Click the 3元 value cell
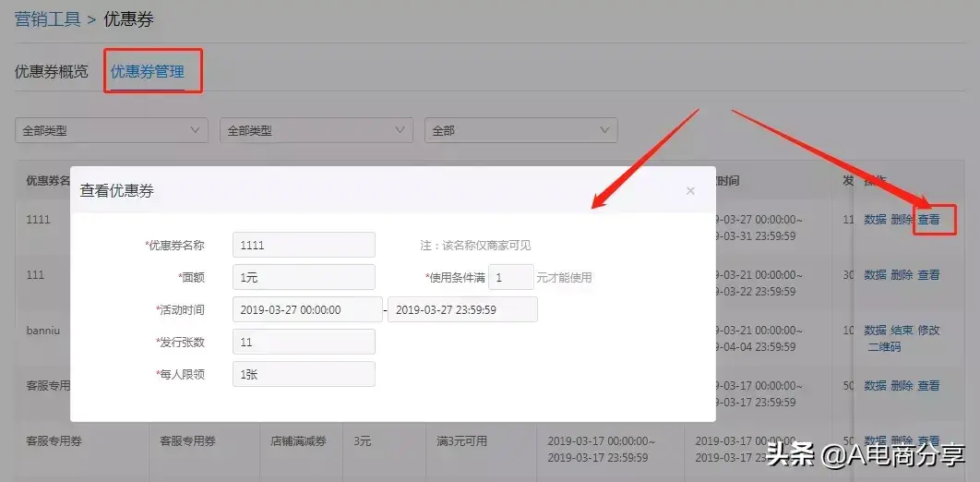The height and width of the screenshot is (482, 980). tap(362, 441)
